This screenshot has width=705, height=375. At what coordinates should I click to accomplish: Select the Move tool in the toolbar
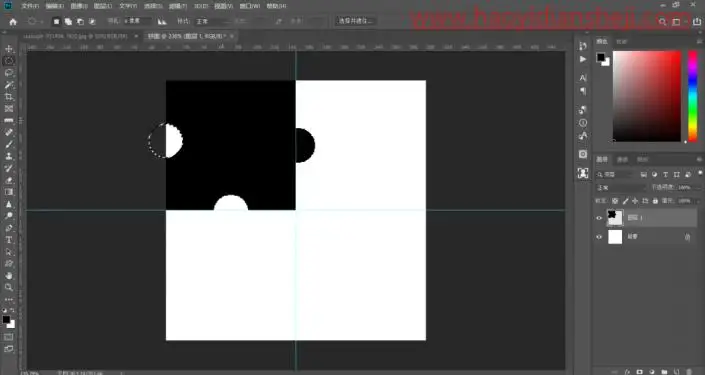pos(9,49)
